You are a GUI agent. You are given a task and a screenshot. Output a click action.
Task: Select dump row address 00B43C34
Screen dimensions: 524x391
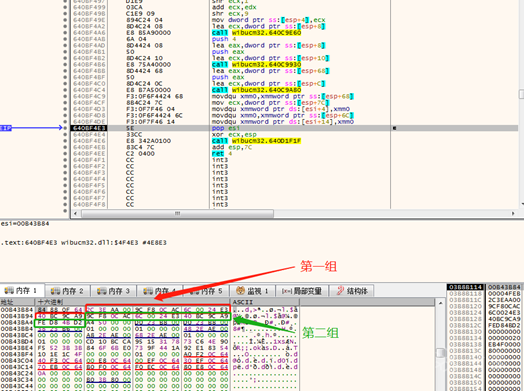(x=17, y=380)
